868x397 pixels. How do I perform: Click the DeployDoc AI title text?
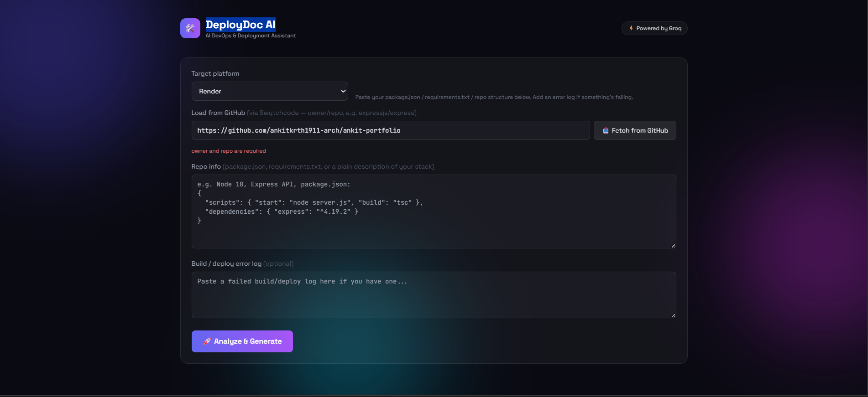[241, 25]
